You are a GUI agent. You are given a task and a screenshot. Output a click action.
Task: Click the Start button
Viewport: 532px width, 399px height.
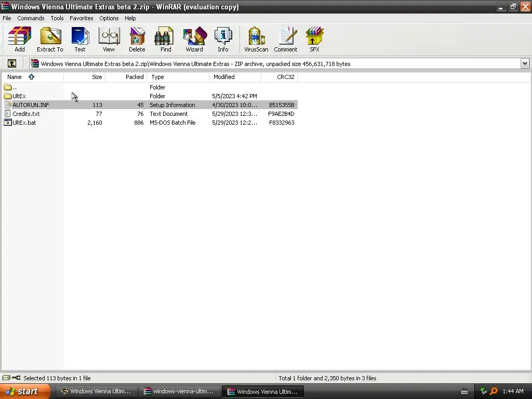[25, 392]
